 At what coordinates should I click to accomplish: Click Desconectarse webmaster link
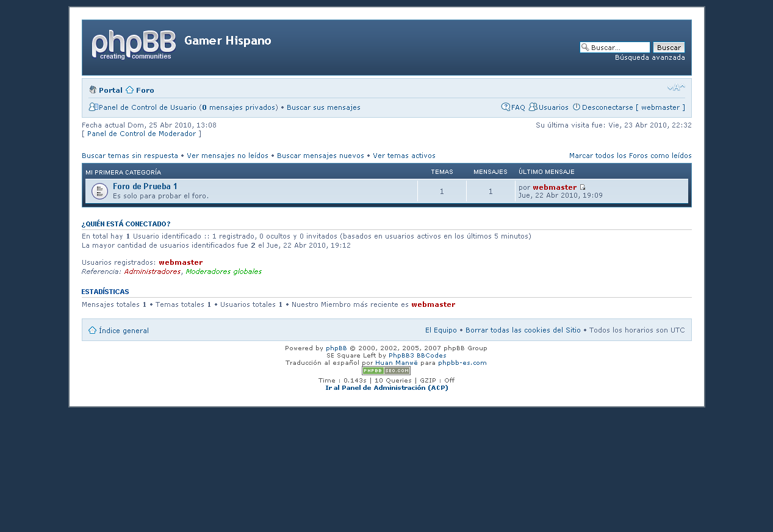[x=633, y=107]
